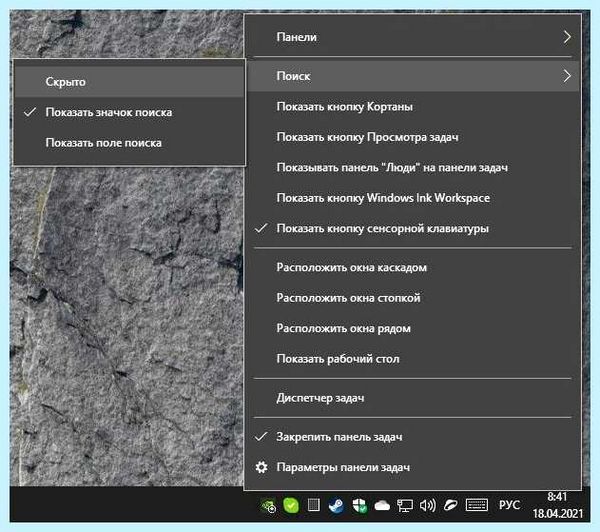Select the Поиск menu entry

point(413,76)
